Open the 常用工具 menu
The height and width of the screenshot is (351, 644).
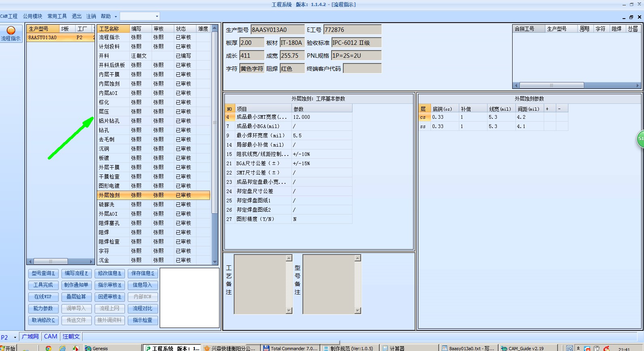coord(57,16)
